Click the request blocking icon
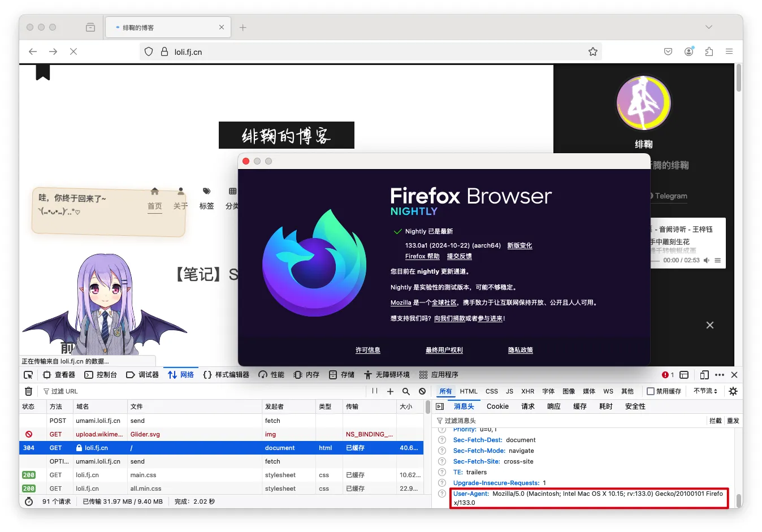The height and width of the screenshot is (532, 762). tap(422, 391)
